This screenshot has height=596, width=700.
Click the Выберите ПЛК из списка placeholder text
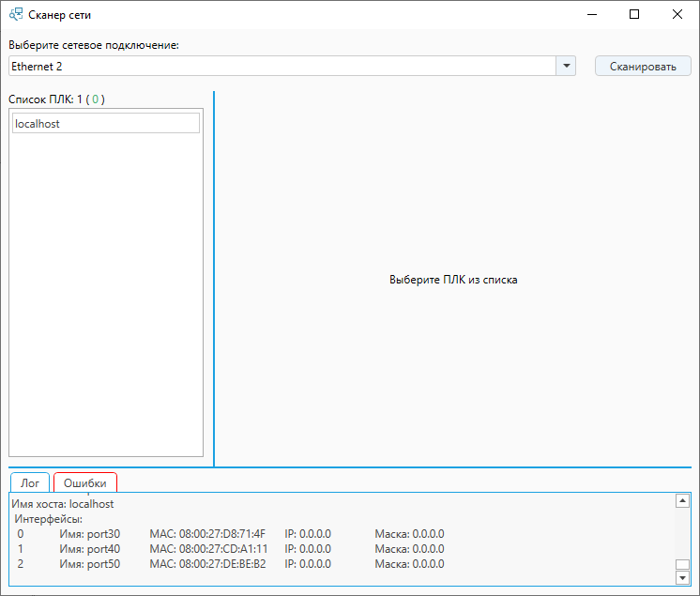coord(453,280)
